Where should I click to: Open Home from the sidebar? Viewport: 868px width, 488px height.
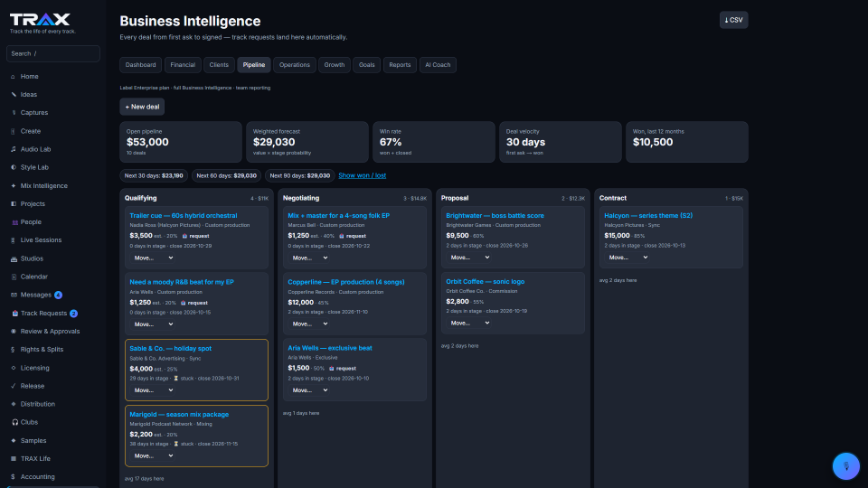[29, 76]
